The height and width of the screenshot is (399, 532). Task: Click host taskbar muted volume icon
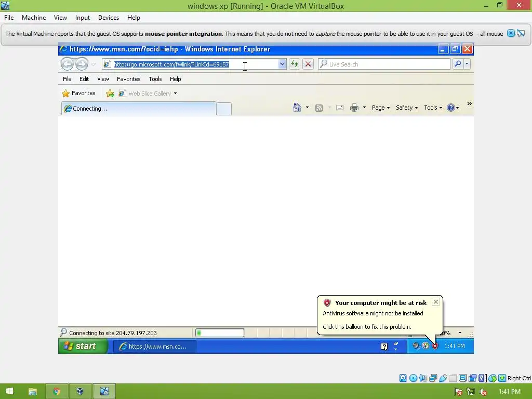click(483, 392)
